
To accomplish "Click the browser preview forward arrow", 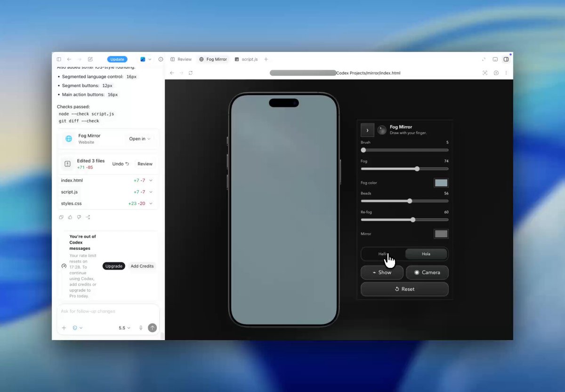I will pos(181,73).
